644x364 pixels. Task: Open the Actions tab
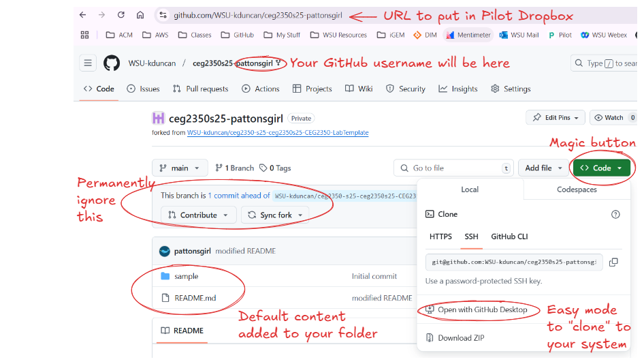tap(261, 89)
